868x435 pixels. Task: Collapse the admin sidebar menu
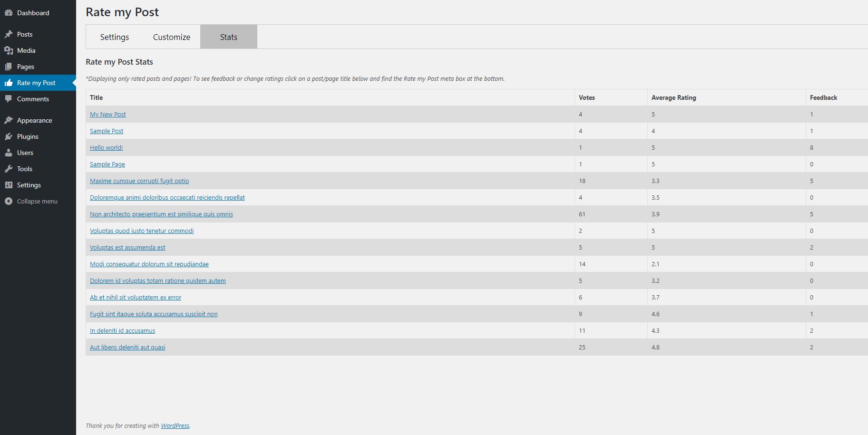[x=37, y=201]
